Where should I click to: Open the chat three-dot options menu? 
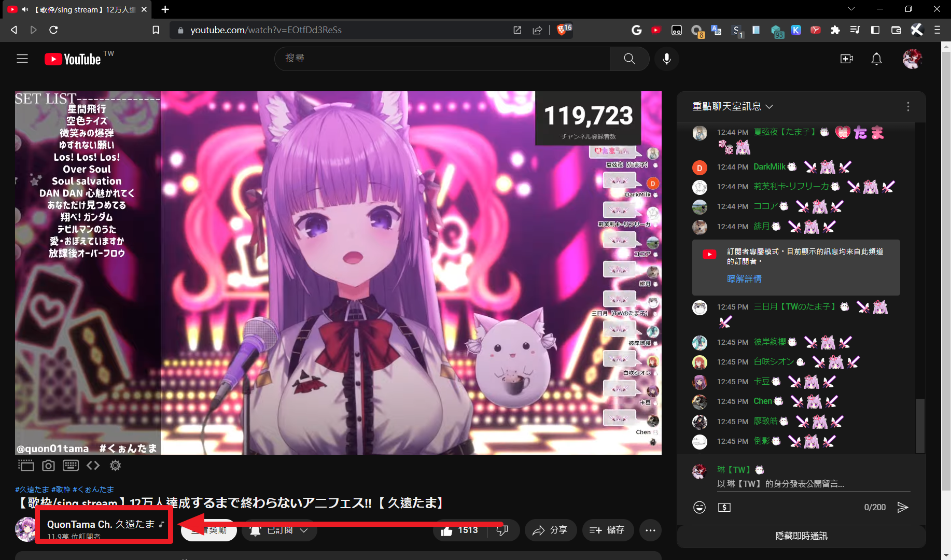tap(908, 106)
